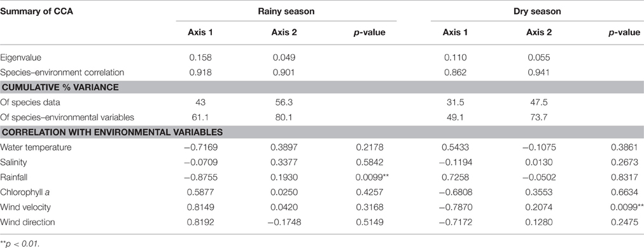Click the Wind direction row label
644x248 pixels.
click(27, 222)
